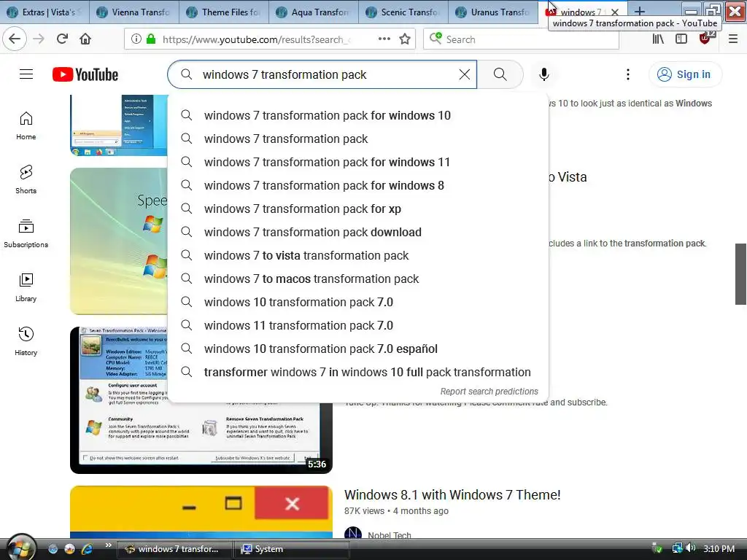The width and height of the screenshot is (747, 560).
Task: Select suggestion 'transformer windows 7 in windows 10'
Action: tap(357, 372)
